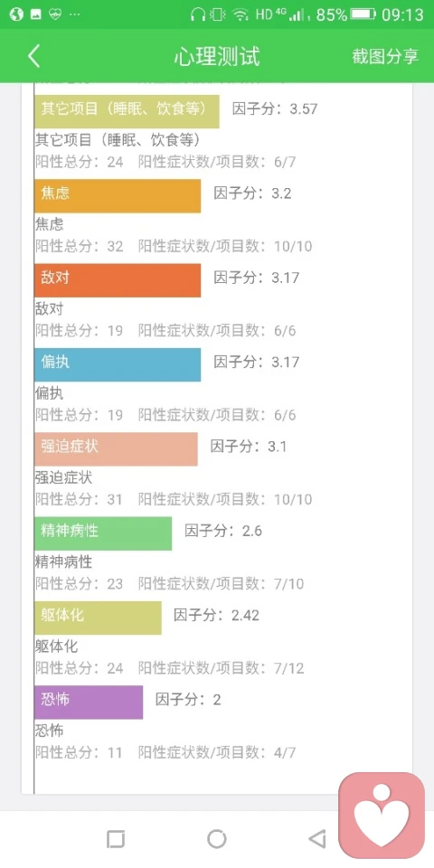Tap the globe icon in status bar
This screenshot has height=868, width=434.
pos(15,14)
